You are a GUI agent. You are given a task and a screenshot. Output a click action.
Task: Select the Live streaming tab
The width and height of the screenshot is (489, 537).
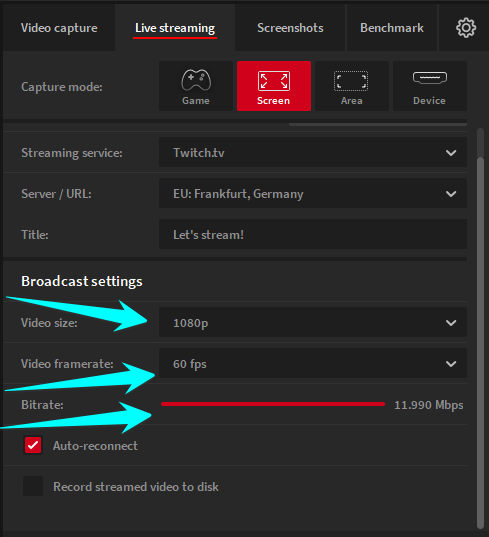pos(175,28)
